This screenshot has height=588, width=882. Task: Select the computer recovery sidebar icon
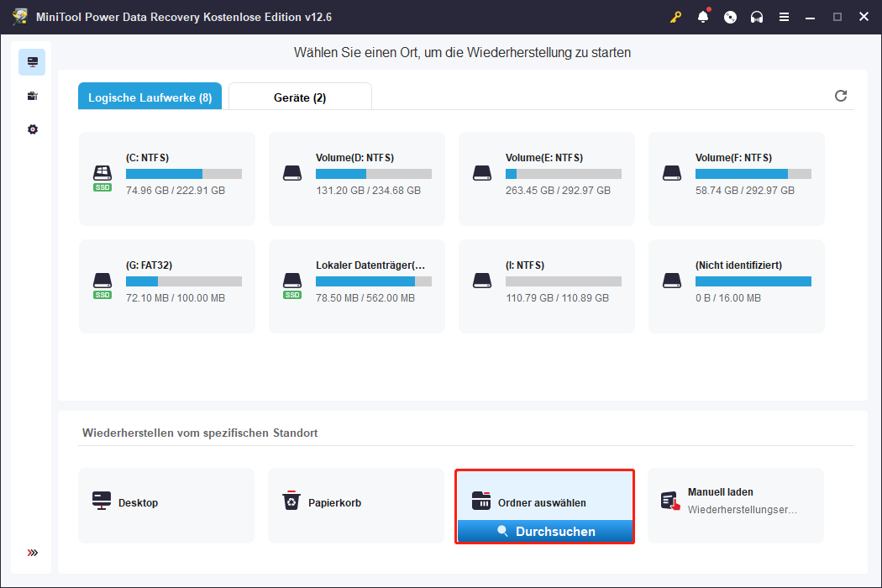pos(32,62)
